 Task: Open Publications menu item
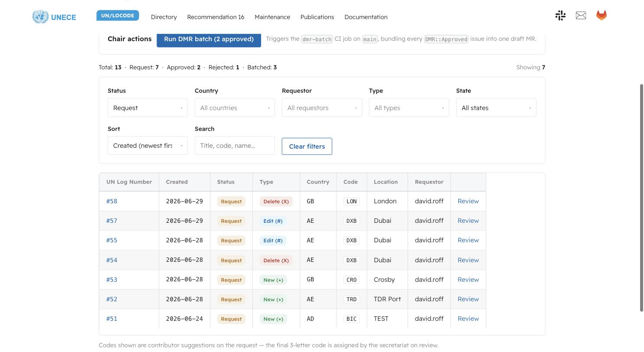317,17
